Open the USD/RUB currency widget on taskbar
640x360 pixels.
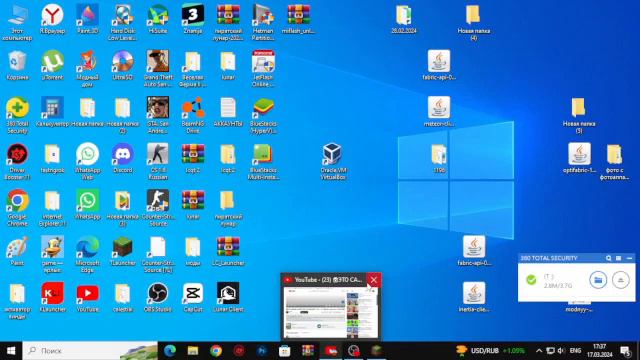pyautogui.click(x=490, y=351)
